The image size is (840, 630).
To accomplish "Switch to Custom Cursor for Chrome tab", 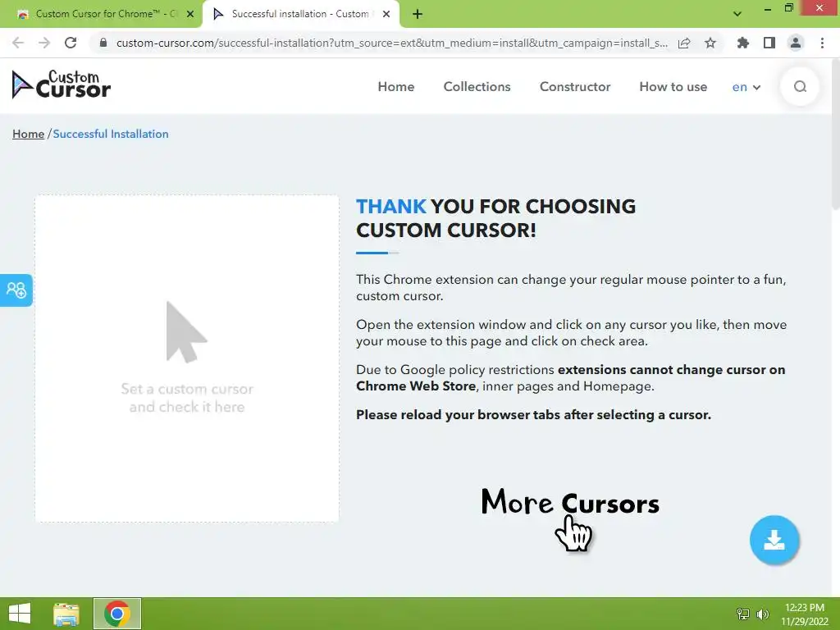I will pos(101,14).
